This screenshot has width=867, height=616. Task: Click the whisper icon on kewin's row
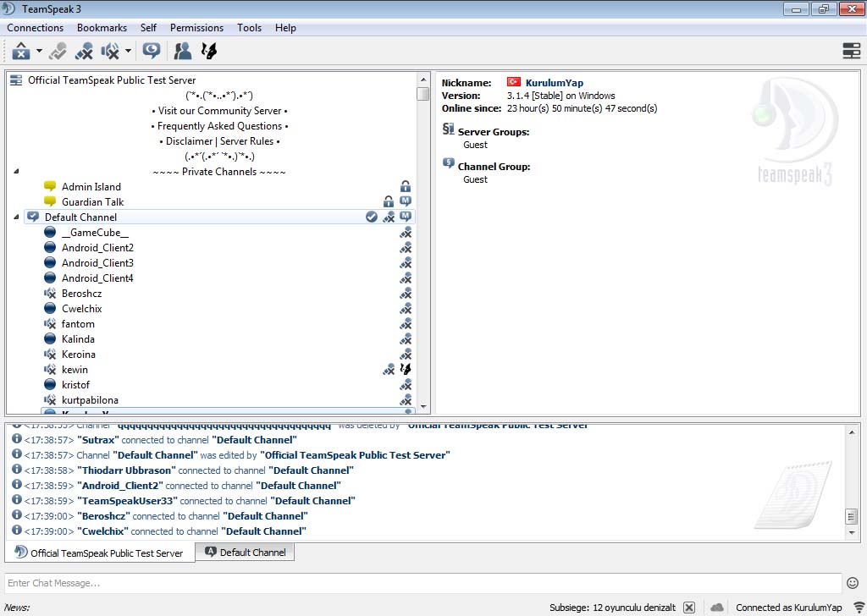click(406, 368)
